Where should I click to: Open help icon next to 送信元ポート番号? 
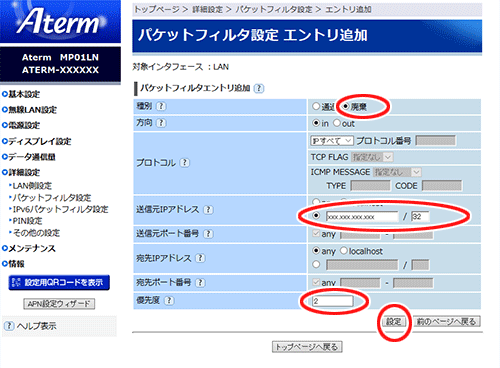[208, 234]
